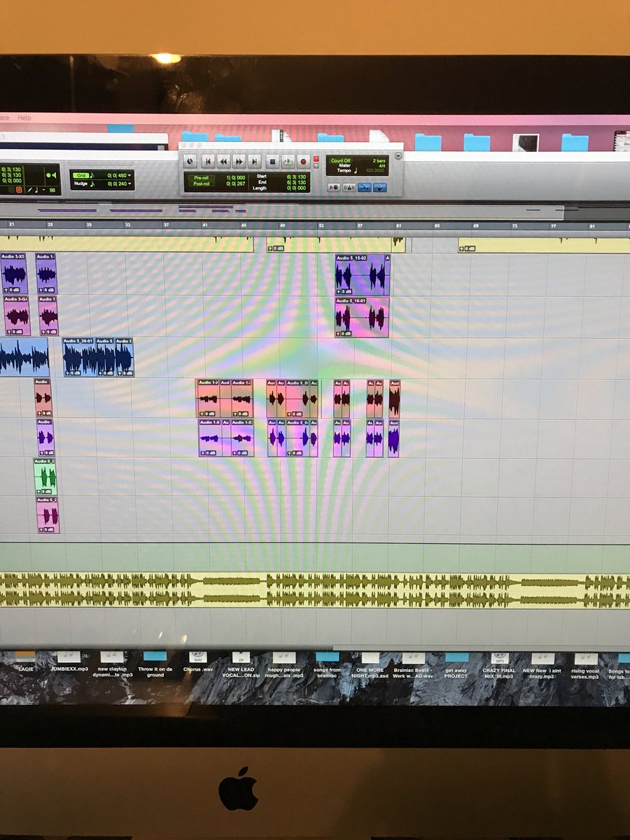The width and height of the screenshot is (630, 840).
Task: Toggle the Tempo Ruler conductor button
Action: pos(380,187)
